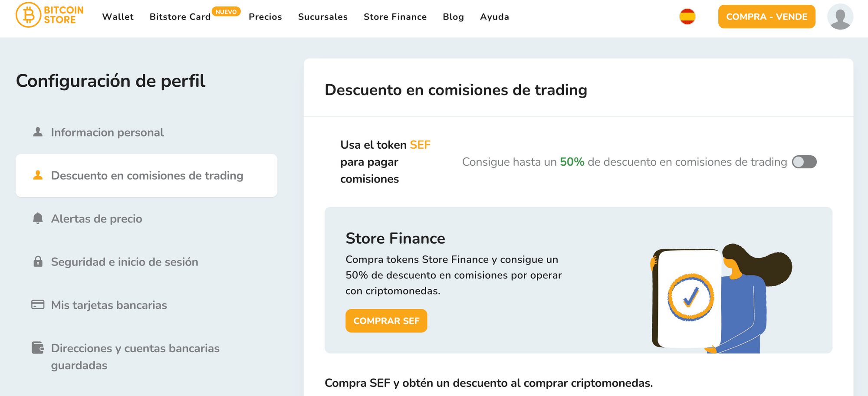Click the orange SEF token link
Viewport: 868px width, 396px height.
(420, 145)
